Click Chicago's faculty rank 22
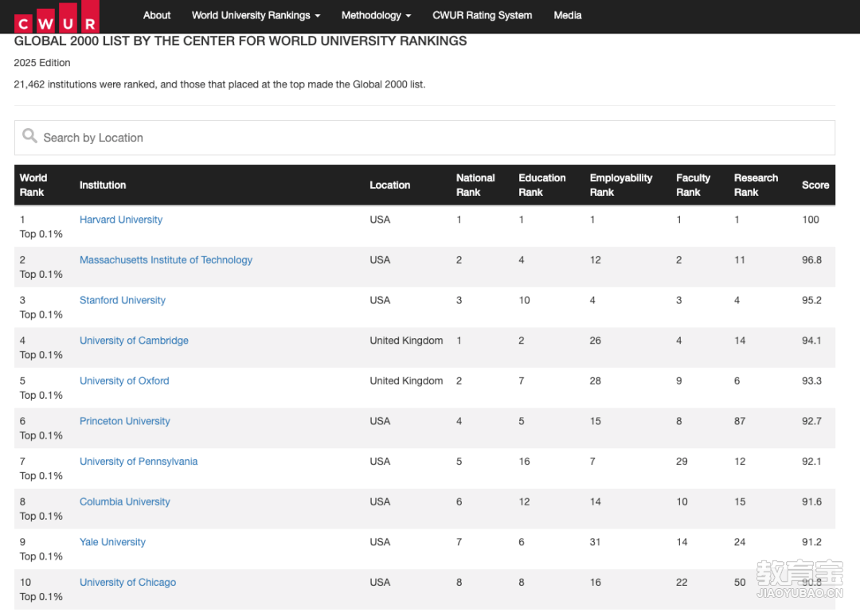Screen dimensions: 860x616 coord(682,582)
